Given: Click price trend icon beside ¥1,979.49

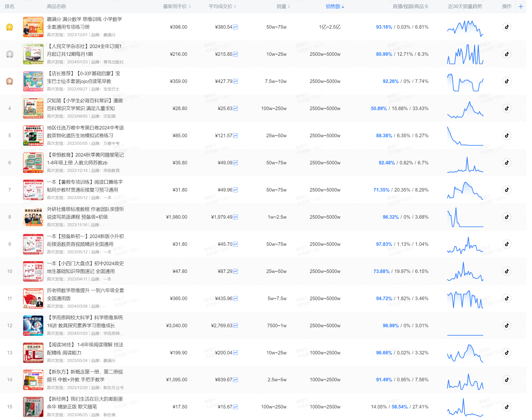Looking at the screenshot, I should tap(235, 217).
